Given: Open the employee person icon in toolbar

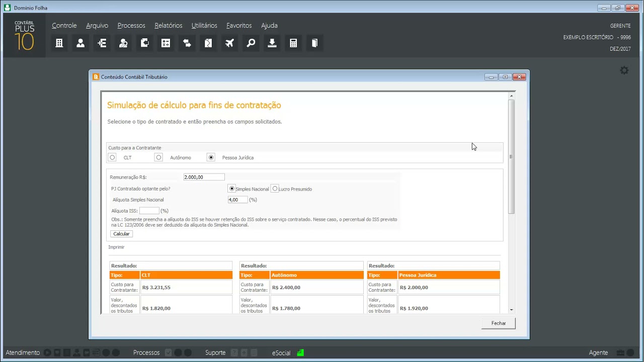Looking at the screenshot, I should click(80, 43).
